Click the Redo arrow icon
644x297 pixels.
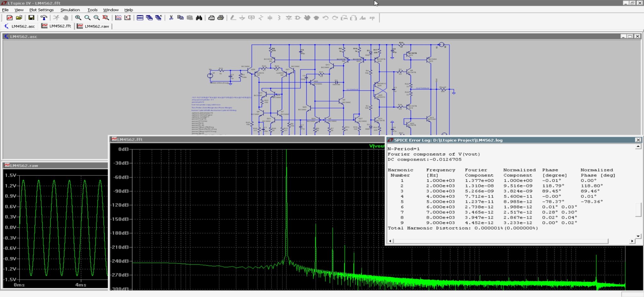(x=335, y=18)
